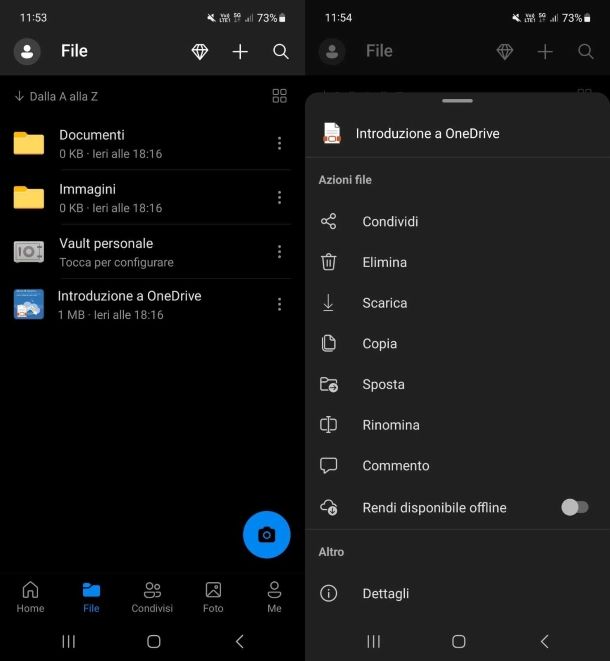This screenshot has width=610, height=661.
Task: Tap 'Tocca per configurare' text
Action: pyautogui.click(x=116, y=262)
